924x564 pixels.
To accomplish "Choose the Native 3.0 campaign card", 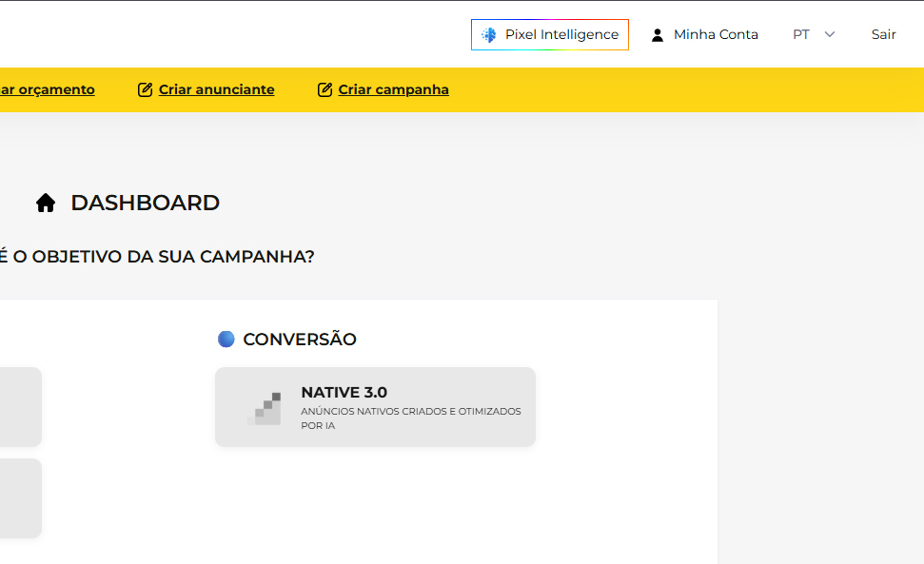I will click(x=375, y=407).
